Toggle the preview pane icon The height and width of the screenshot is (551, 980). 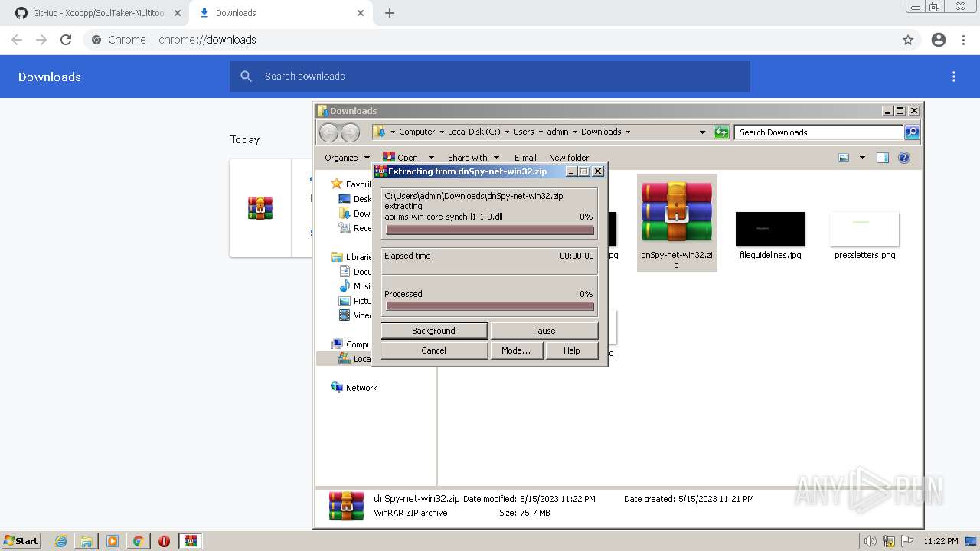click(x=882, y=158)
